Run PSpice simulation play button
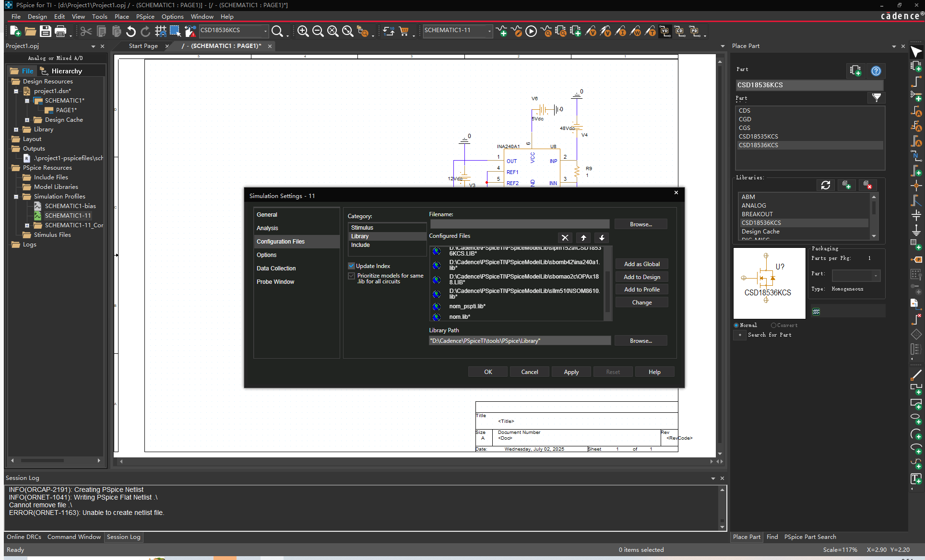925x560 pixels. (x=531, y=31)
